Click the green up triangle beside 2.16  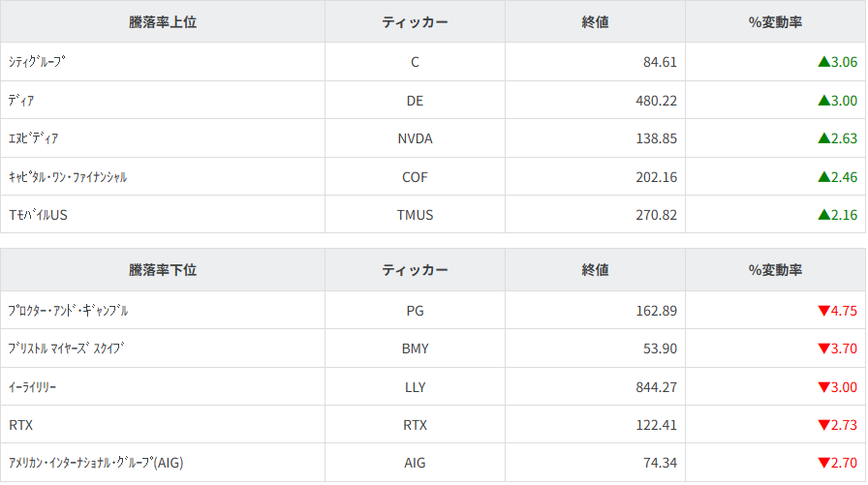pyautogui.click(x=823, y=215)
